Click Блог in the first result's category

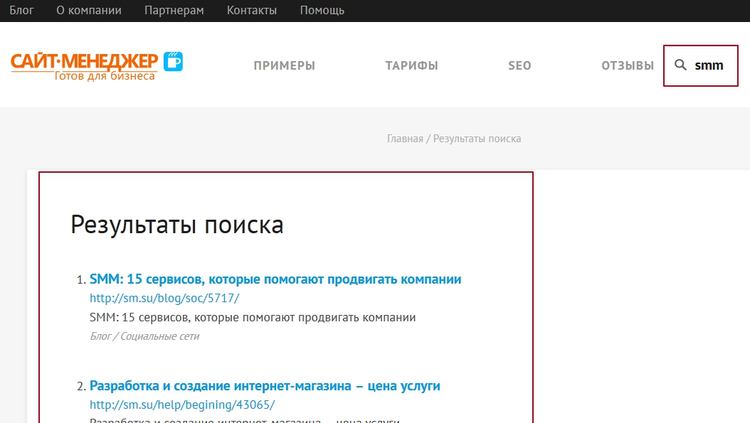click(101, 336)
